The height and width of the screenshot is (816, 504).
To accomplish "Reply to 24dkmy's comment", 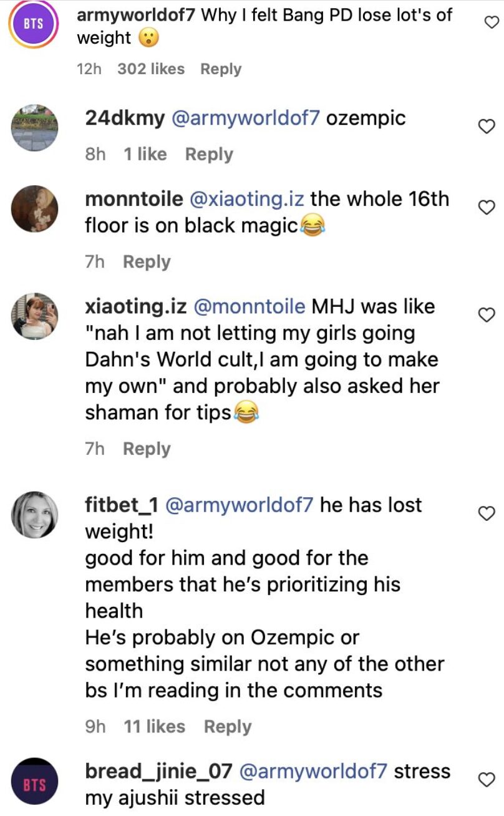I will click(x=208, y=154).
